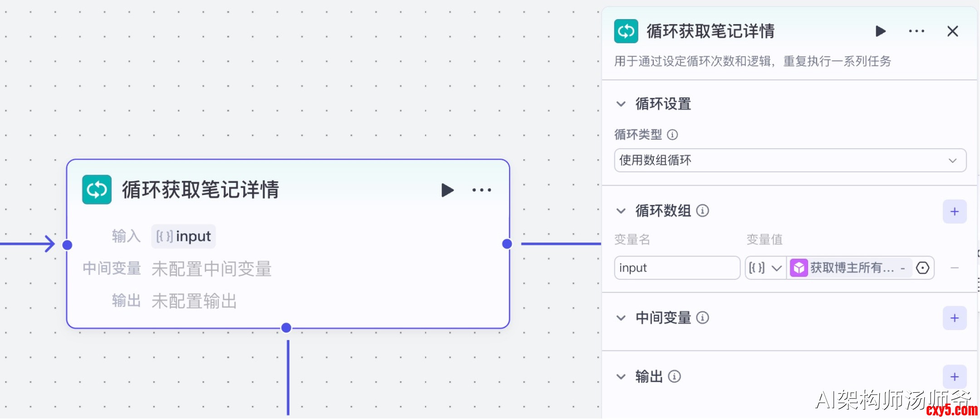Run the loop node from canvas card
This screenshot has width=980, height=419.
[447, 190]
